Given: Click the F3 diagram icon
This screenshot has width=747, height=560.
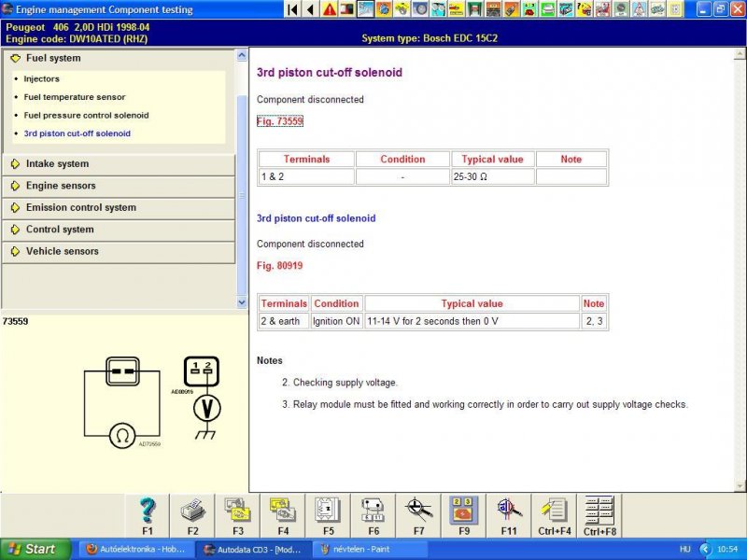Looking at the screenshot, I should (x=238, y=516).
